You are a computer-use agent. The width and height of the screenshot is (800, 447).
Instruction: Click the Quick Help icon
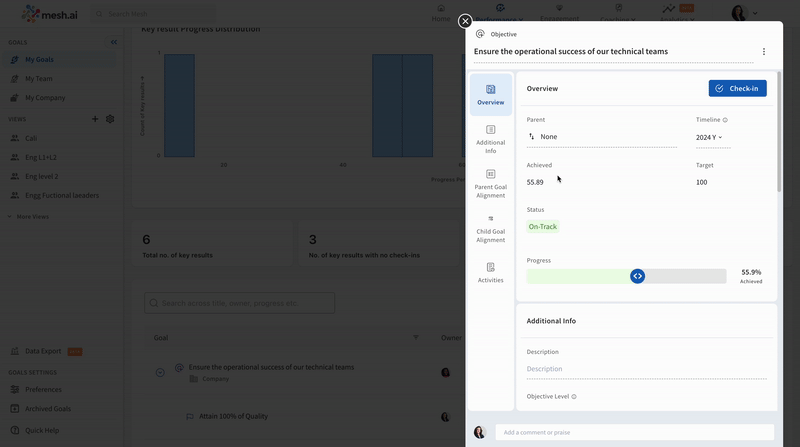coord(14,430)
